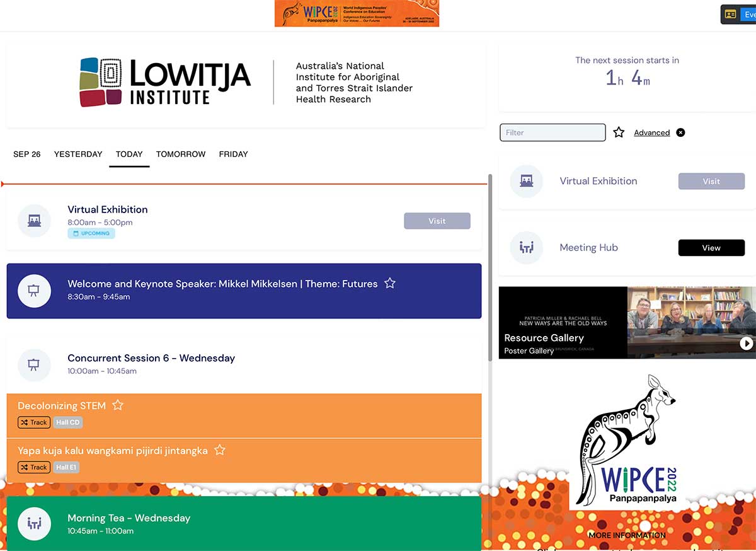This screenshot has height=551, width=756.
Task: Open the Decolonizing STEM session
Action: (62, 405)
